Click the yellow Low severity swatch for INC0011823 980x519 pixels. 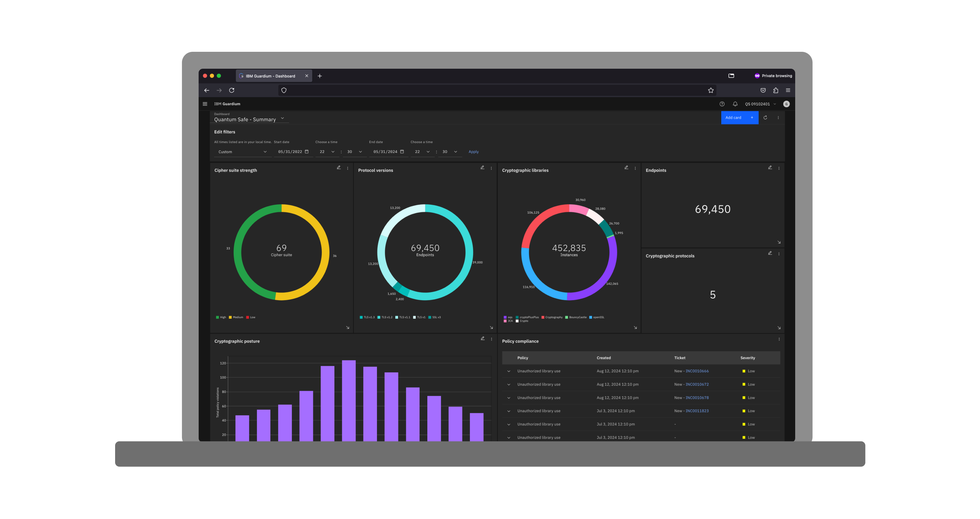click(743, 411)
